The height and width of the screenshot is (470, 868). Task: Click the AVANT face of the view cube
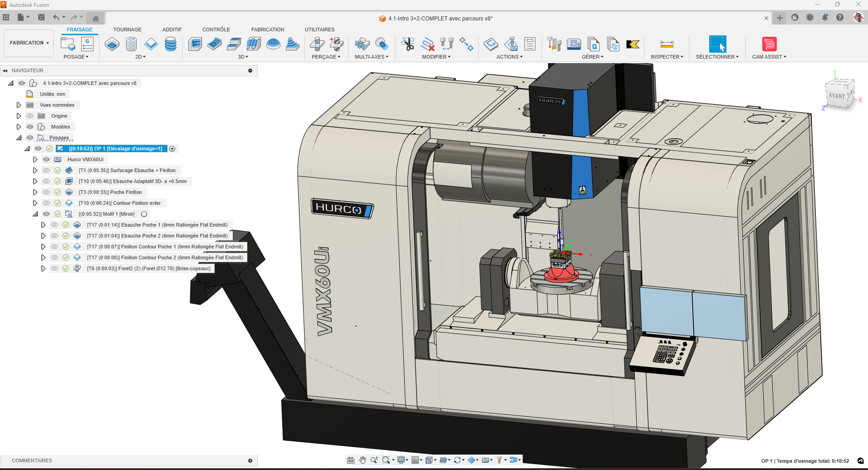coord(836,96)
